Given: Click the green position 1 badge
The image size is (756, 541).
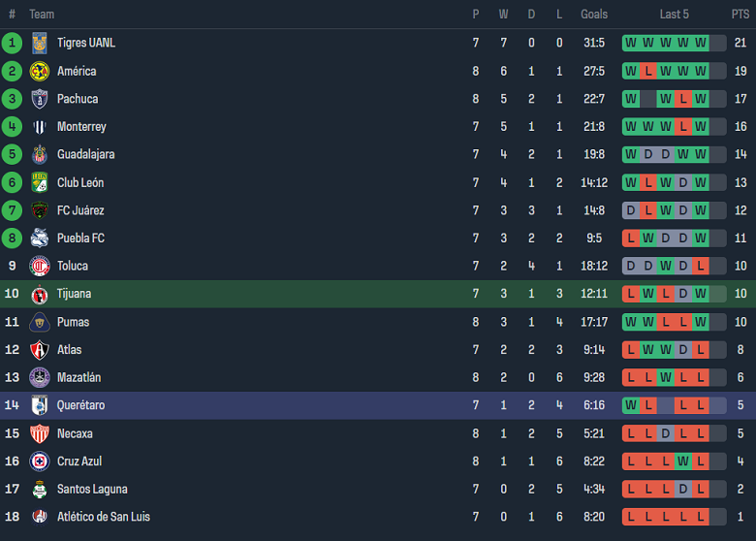Looking at the screenshot, I should click(x=13, y=43).
